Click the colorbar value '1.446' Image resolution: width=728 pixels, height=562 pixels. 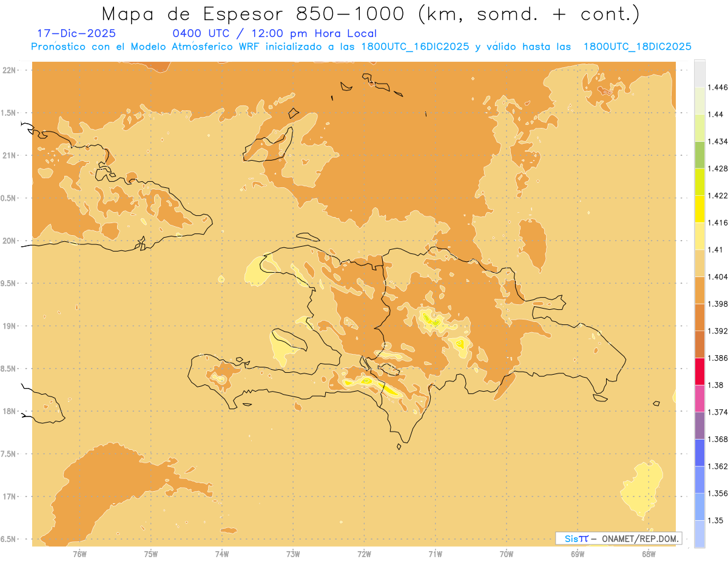click(717, 87)
